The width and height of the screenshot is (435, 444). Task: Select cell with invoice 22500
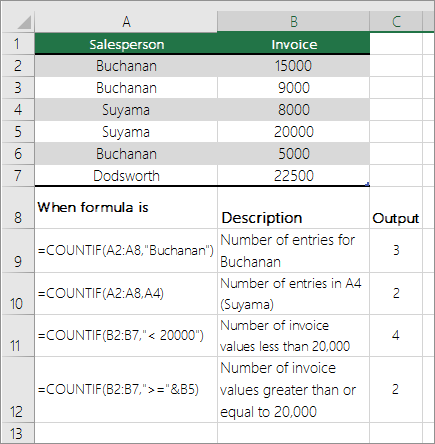coord(293,175)
